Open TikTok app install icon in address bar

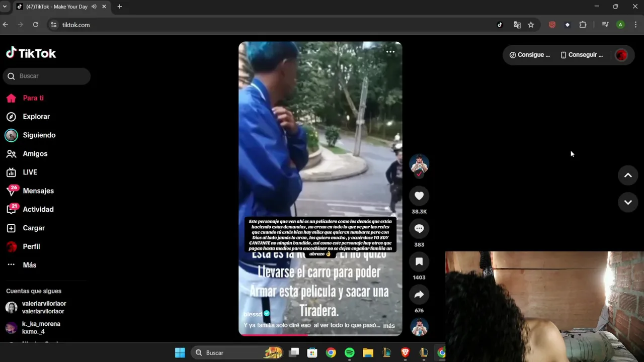500,25
